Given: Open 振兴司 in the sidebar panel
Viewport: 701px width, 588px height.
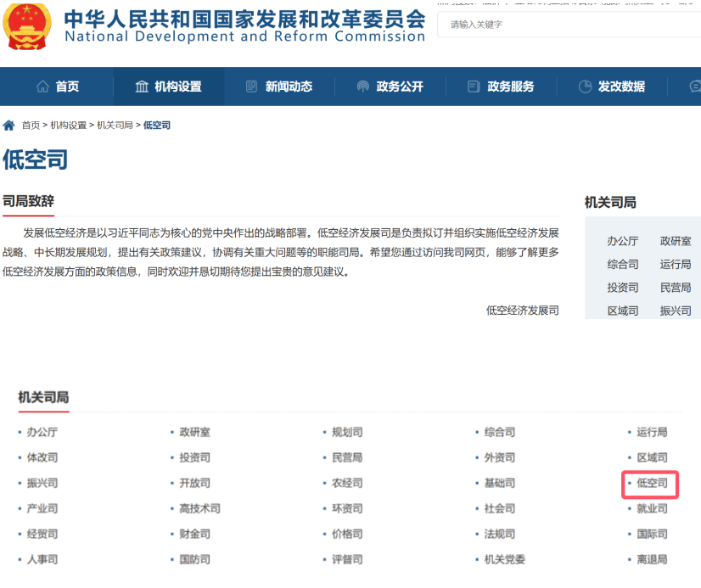Looking at the screenshot, I should (676, 311).
